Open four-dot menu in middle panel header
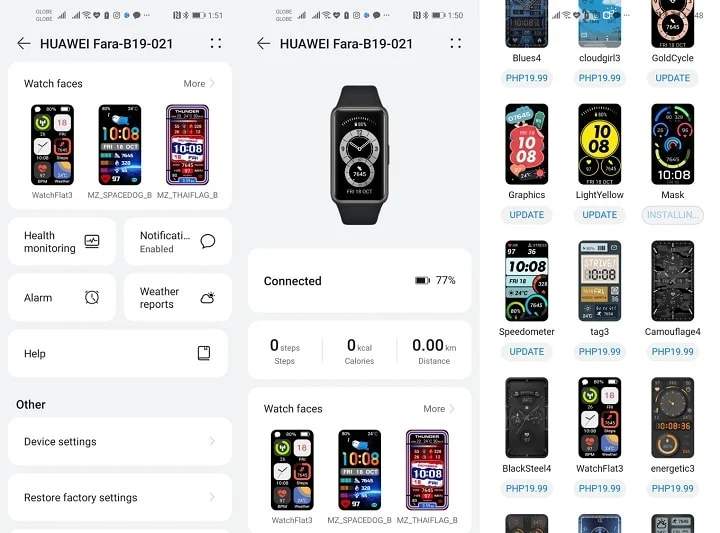This screenshot has width=720, height=533. click(x=456, y=44)
